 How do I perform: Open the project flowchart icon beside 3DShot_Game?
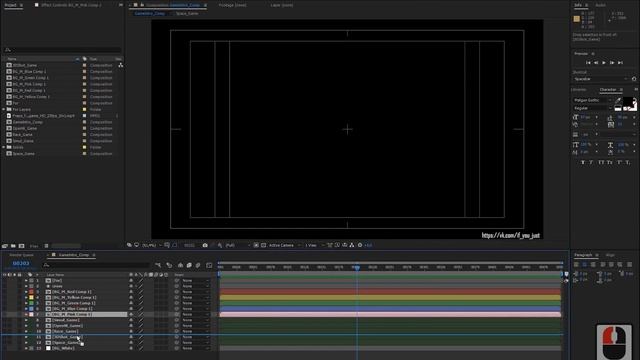click(x=120, y=65)
